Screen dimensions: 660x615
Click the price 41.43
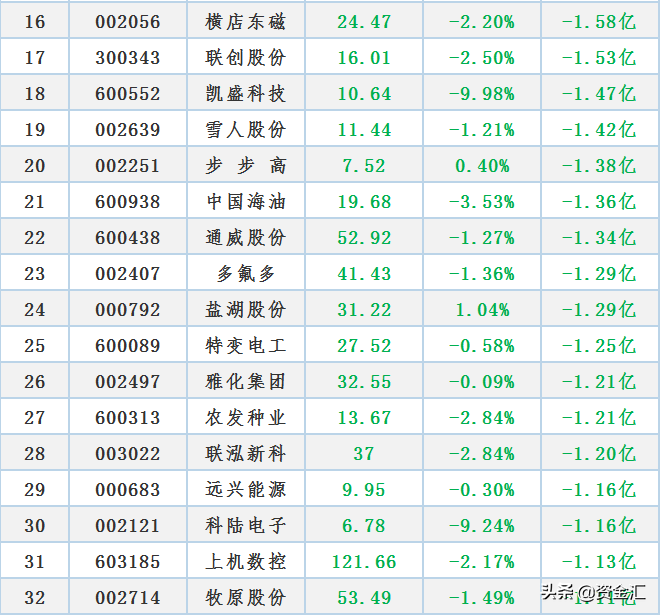(364, 274)
